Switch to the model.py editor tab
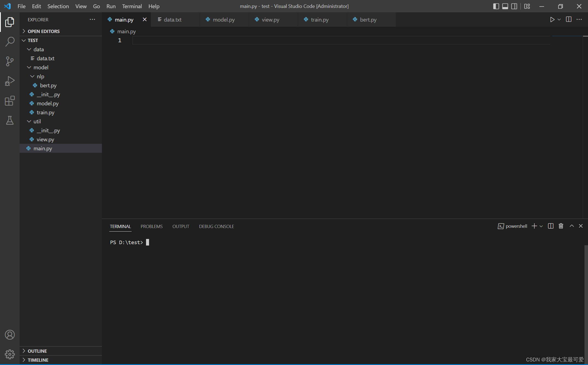This screenshot has width=588, height=365. click(x=223, y=20)
